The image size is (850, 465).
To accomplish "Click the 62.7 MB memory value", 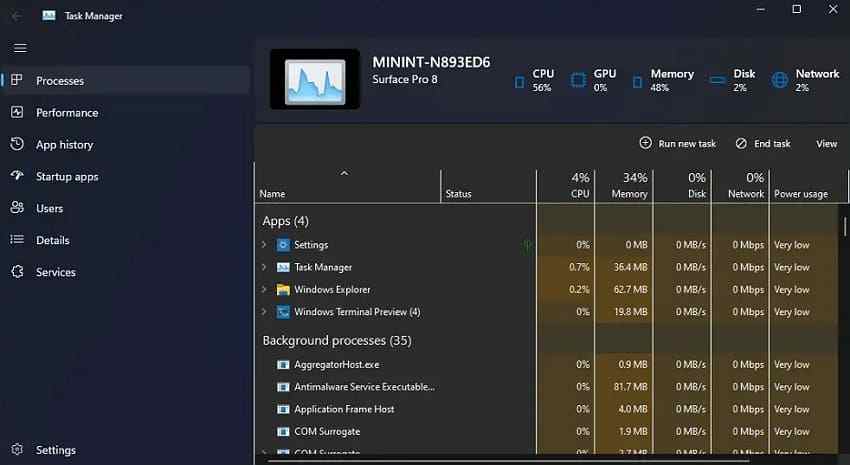I will pyautogui.click(x=630, y=290).
